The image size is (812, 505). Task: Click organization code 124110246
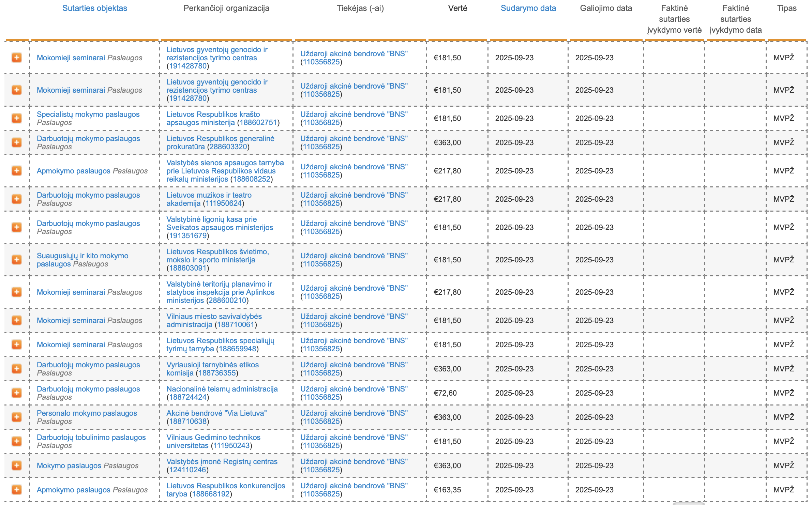pos(187,470)
